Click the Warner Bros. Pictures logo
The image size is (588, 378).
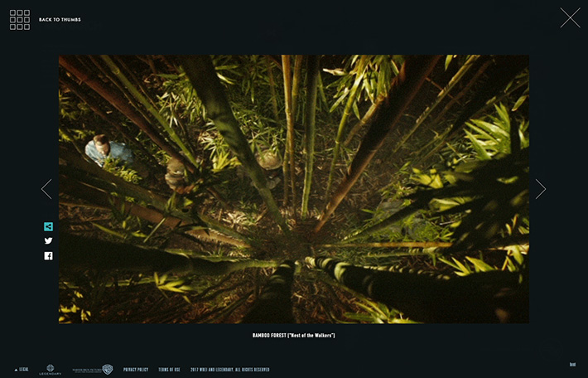[93, 370]
